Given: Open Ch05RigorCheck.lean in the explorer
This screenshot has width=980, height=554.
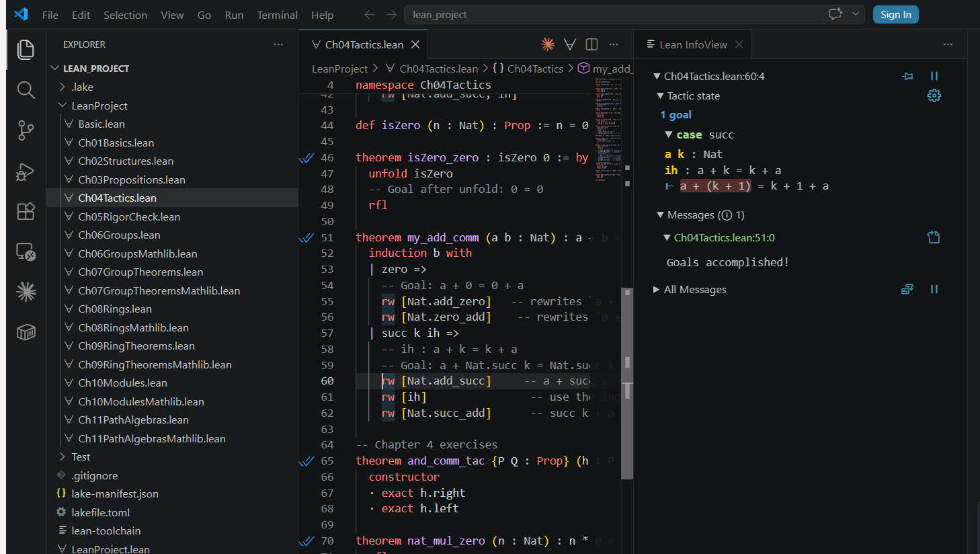Looking at the screenshot, I should click(129, 216).
